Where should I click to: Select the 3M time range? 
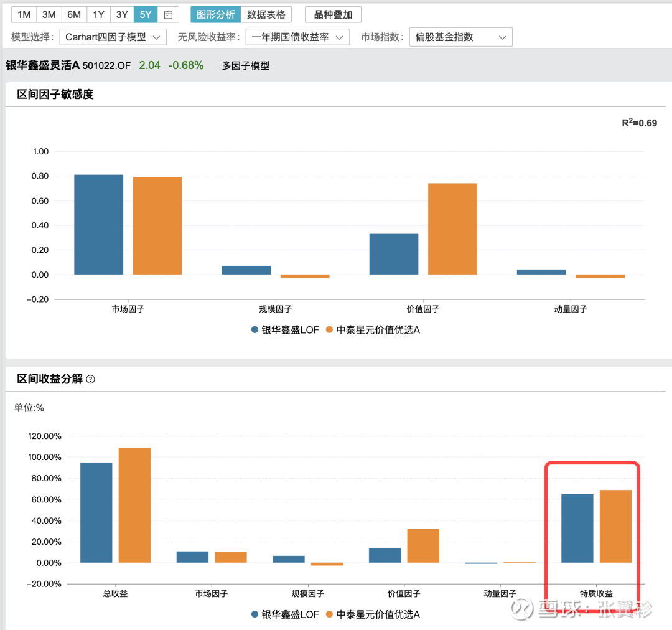[x=49, y=15]
